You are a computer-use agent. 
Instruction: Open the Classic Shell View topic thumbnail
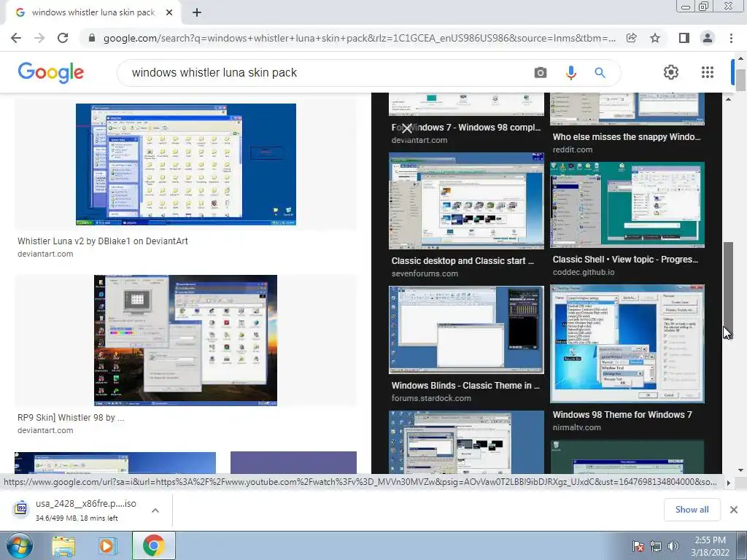tap(627, 205)
